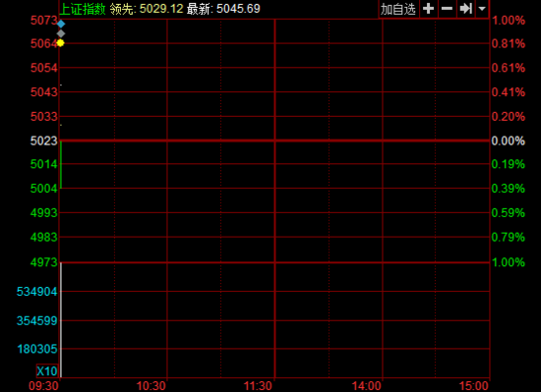Screen dimensions: 541x392
Task: Click the 5023 baseline price label
Action: pyautogui.click(x=43, y=140)
